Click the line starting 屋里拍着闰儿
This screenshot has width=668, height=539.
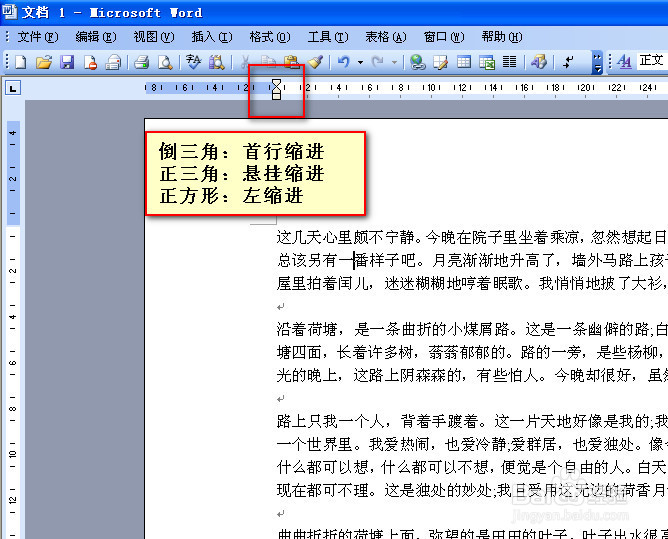point(472,283)
